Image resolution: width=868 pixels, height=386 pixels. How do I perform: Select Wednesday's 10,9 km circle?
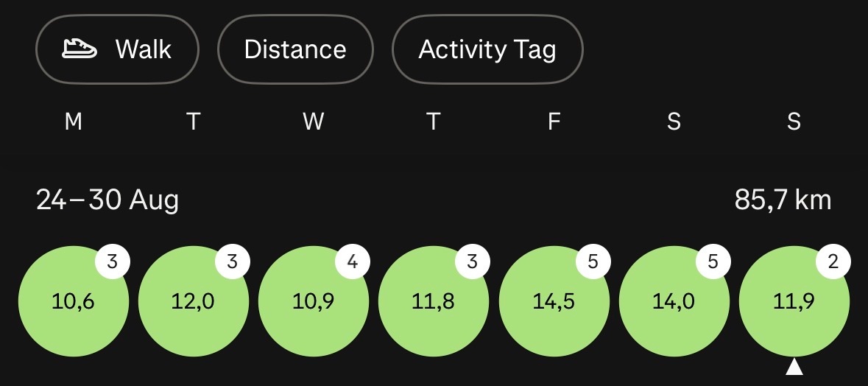tap(314, 301)
